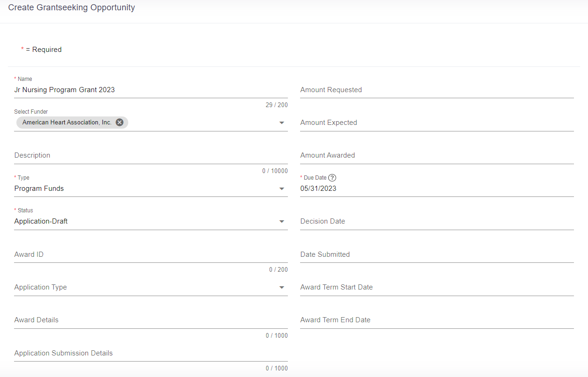Viewport: 588px width, 377px height.
Task: Expand the Type dropdown
Action: pyautogui.click(x=282, y=189)
